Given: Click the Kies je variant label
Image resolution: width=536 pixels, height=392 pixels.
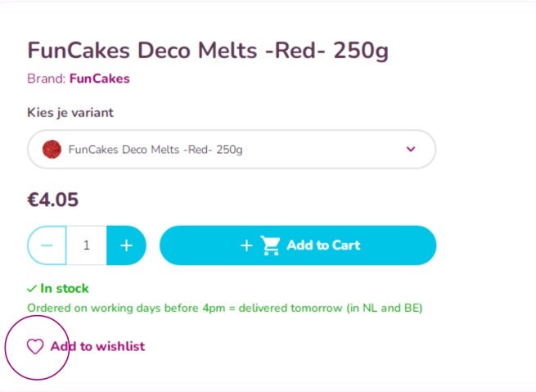Looking at the screenshot, I should tap(70, 113).
